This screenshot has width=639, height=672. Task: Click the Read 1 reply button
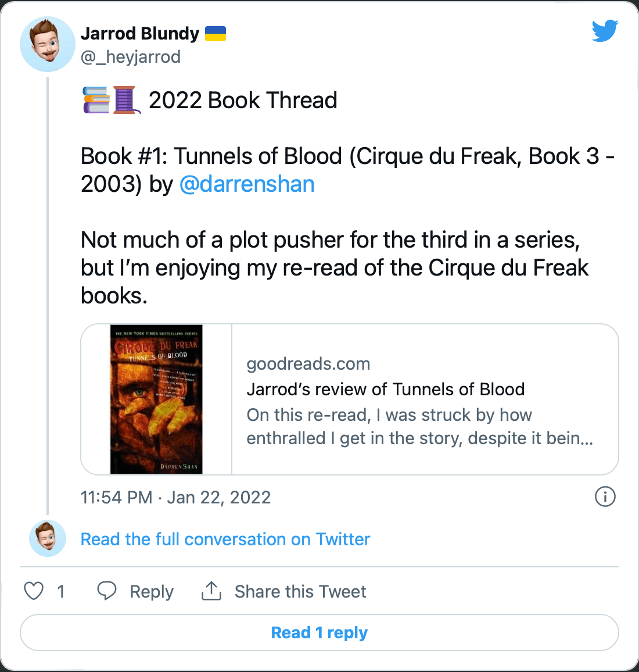[x=319, y=632]
